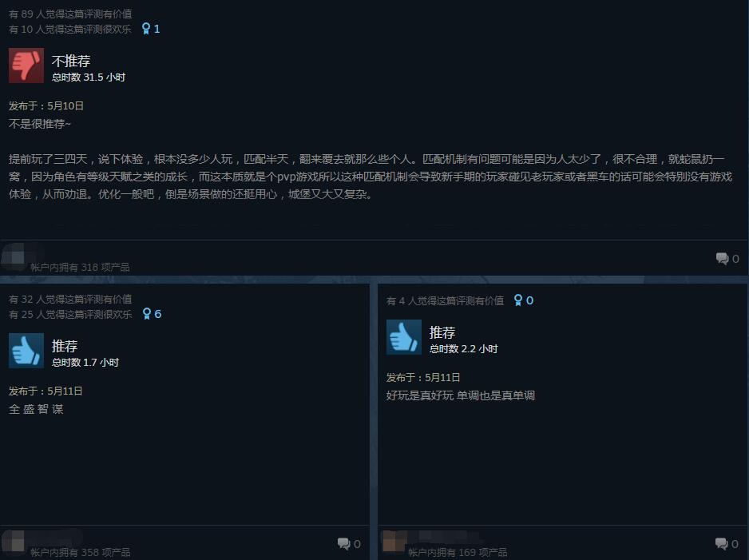749x560 pixels.
Task: Click the award ribbon icon showing 1
Action: coord(146,29)
